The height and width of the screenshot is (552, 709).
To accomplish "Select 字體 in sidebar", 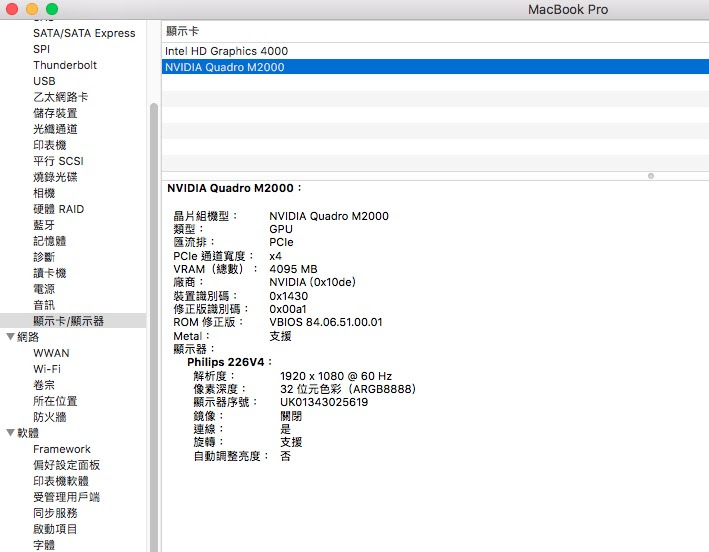I will pyautogui.click(x=44, y=545).
